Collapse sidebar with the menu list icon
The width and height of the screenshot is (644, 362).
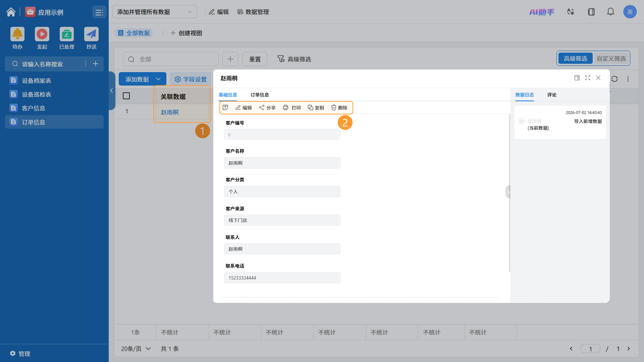[99, 12]
